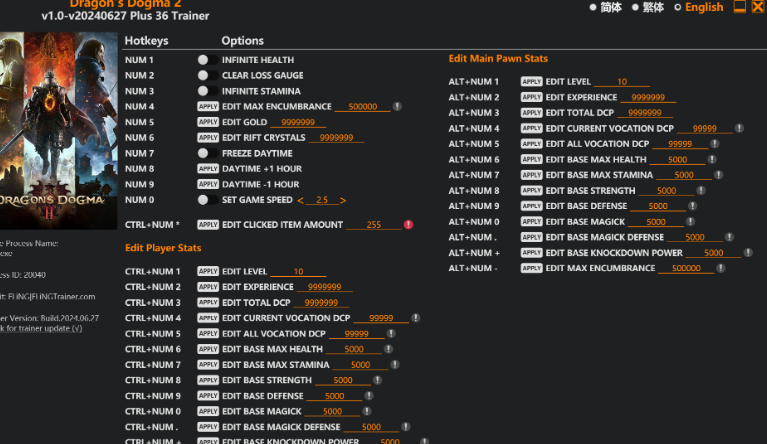Viewport: 767px width, 444px height.
Task: Click the red warning icon beside Edit Clicked Item Amount
Action: coord(408,225)
